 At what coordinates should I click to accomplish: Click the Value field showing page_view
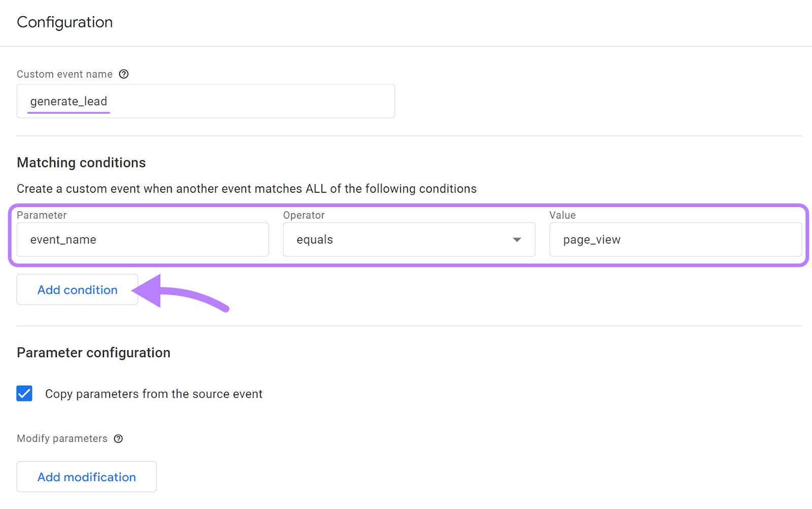click(x=675, y=240)
